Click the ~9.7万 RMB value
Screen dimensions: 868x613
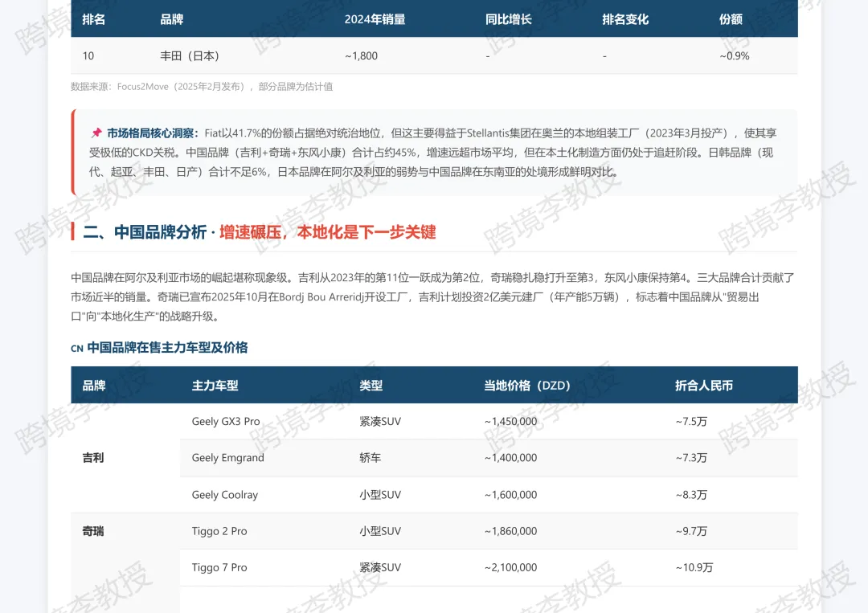coord(691,531)
